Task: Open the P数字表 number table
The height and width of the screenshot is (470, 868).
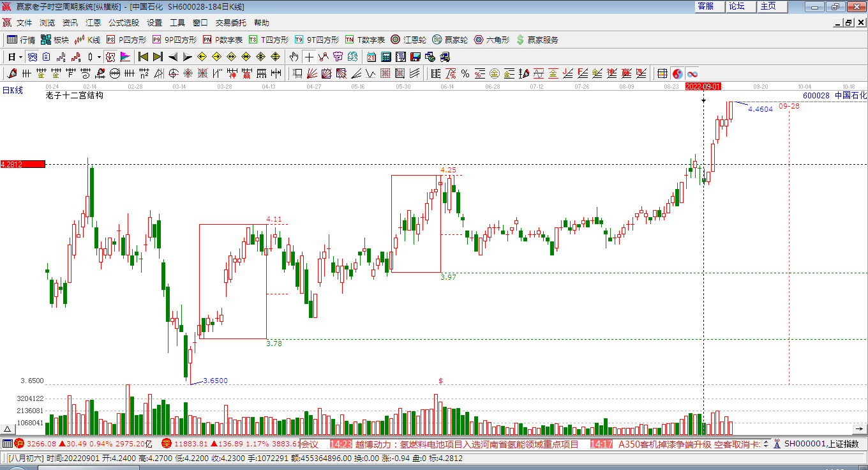Action: pos(222,40)
